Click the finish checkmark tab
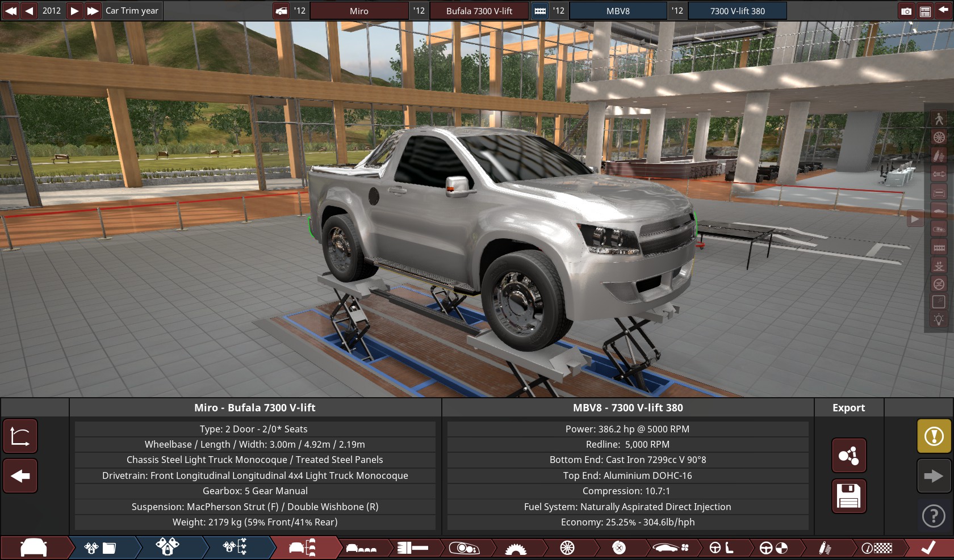Viewport: 954px width, 560px height. (929, 548)
